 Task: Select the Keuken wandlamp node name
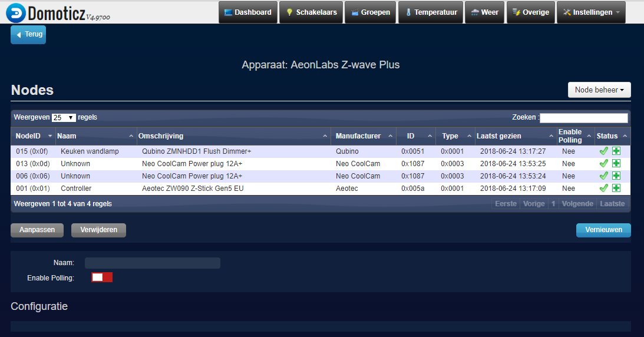tap(90, 151)
